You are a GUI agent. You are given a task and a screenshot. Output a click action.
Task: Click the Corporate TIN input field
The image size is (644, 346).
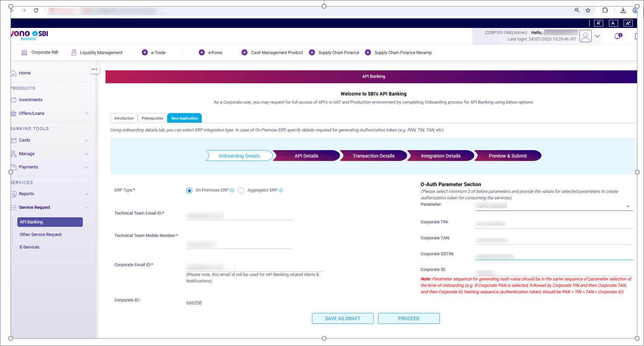click(x=554, y=223)
